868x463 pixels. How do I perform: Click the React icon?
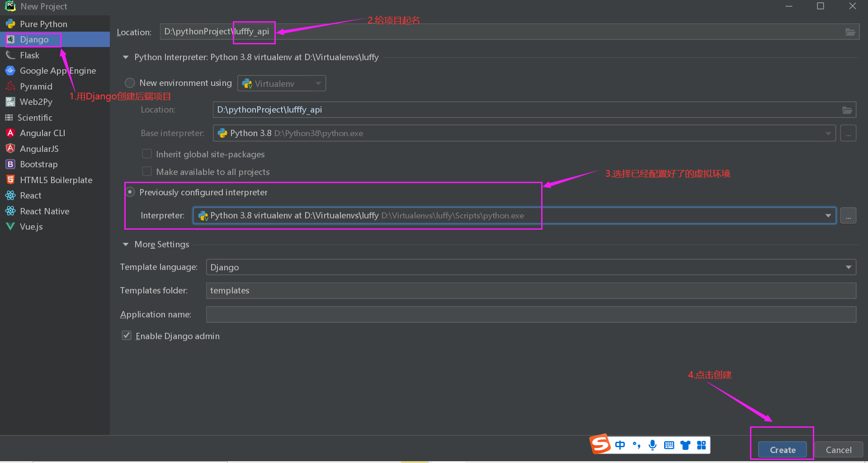click(x=10, y=195)
